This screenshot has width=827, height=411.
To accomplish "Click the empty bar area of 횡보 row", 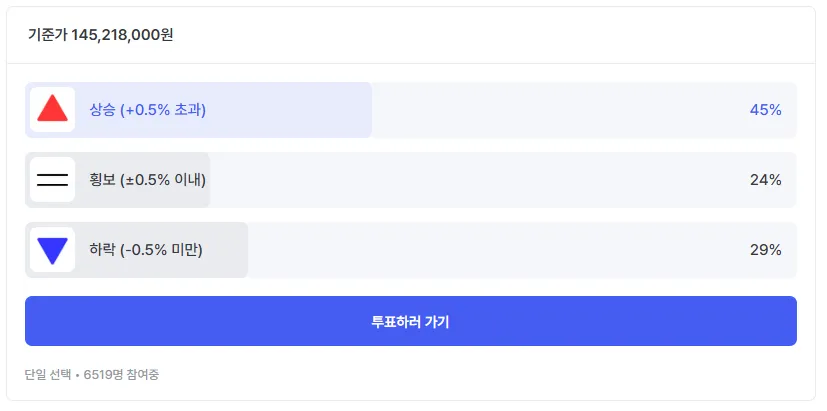I will [x=470, y=180].
